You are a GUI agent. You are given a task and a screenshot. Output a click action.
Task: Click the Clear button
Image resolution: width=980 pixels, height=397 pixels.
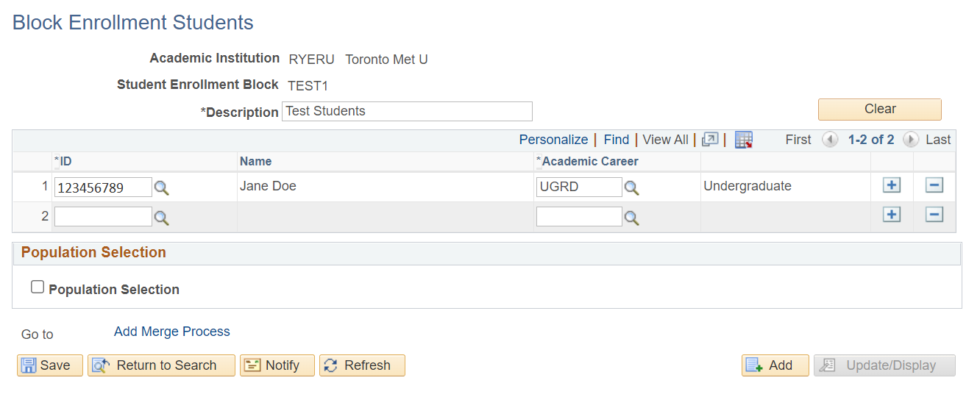point(879,110)
